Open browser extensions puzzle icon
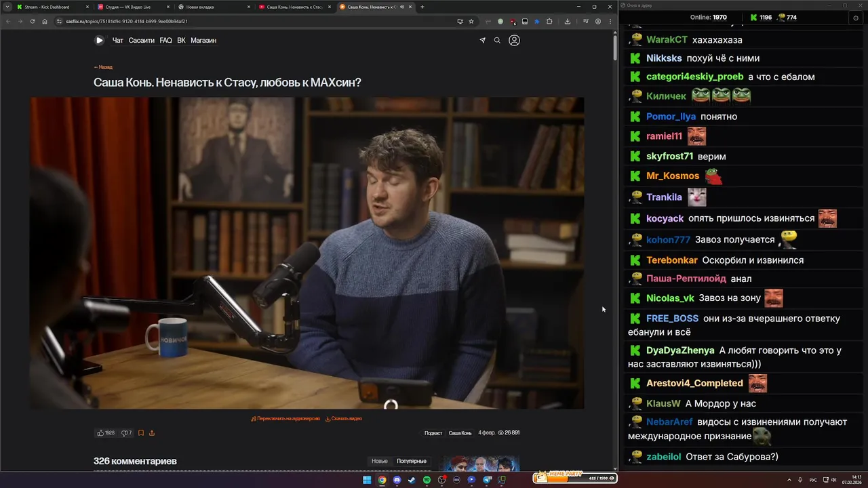The height and width of the screenshot is (488, 868). [x=549, y=21]
